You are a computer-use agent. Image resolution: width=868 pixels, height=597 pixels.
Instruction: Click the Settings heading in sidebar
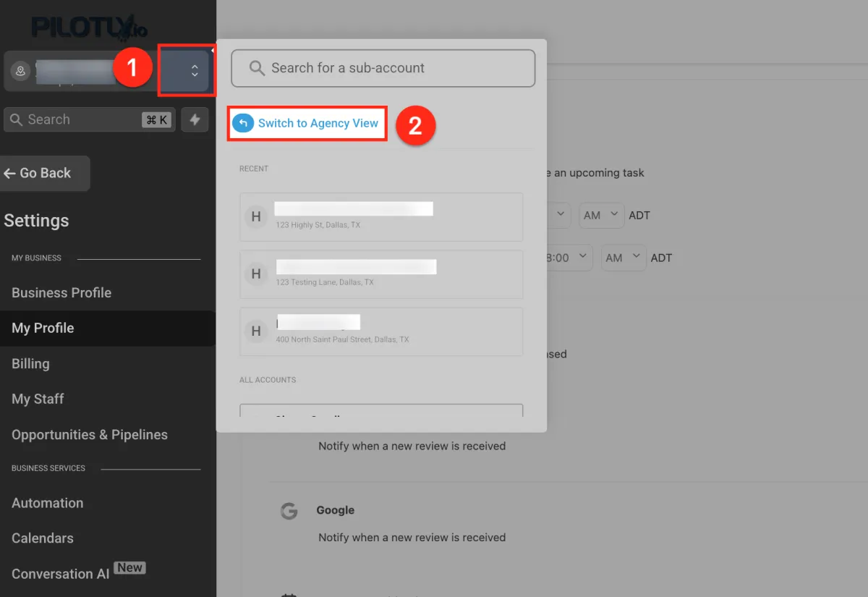[36, 221]
